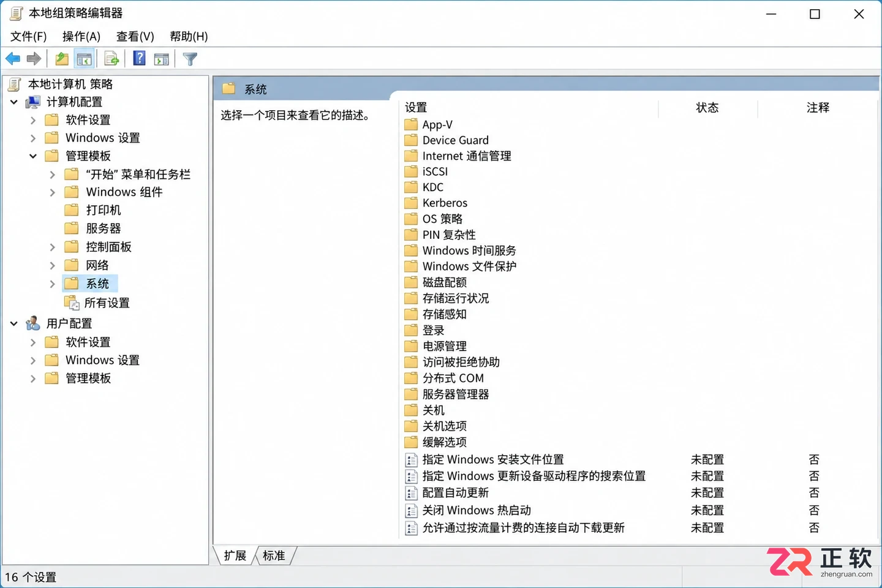Screen dimensions: 882x588
Task: Select 允许通过按流量计费的连接自动下载更新 setting
Action: pos(524,528)
